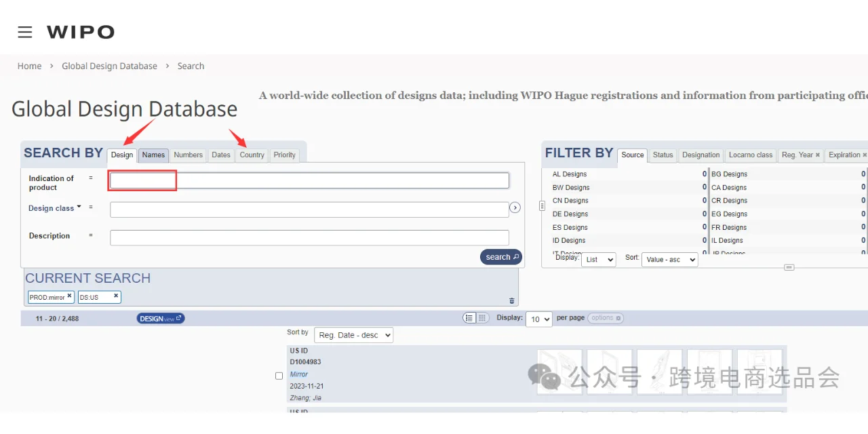Switch results to list view icon
Viewport: 868px width, 434px height.
pos(469,317)
